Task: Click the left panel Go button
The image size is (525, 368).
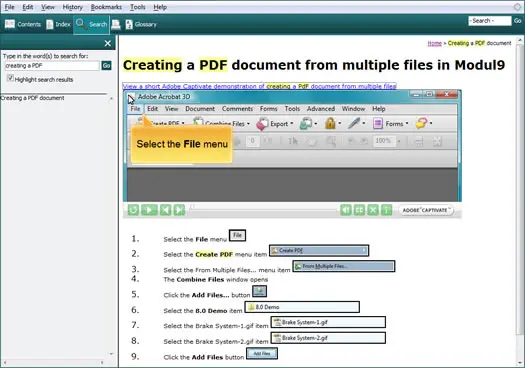Action: click(x=106, y=66)
